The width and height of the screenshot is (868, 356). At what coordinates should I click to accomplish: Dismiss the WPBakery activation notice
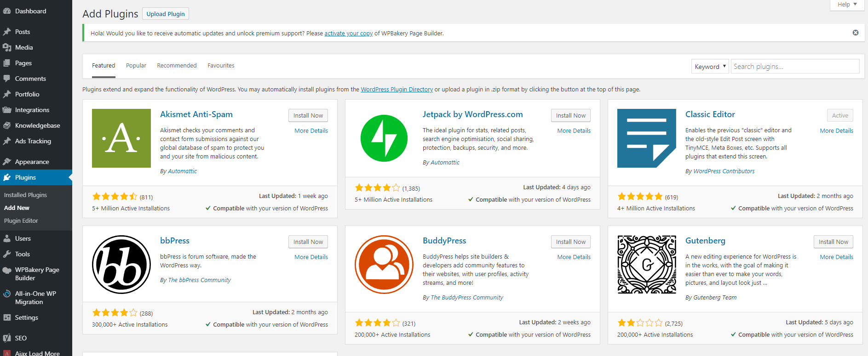pos(856,33)
